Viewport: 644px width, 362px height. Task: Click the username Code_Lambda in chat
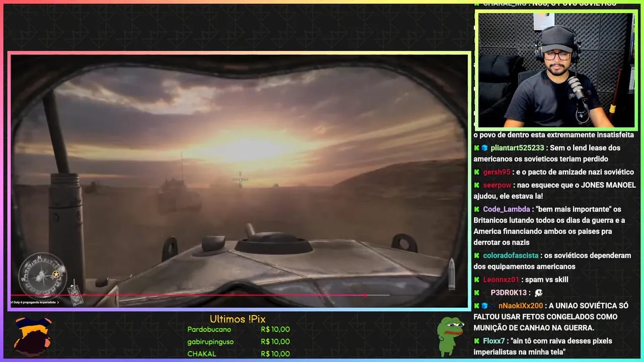507,209
